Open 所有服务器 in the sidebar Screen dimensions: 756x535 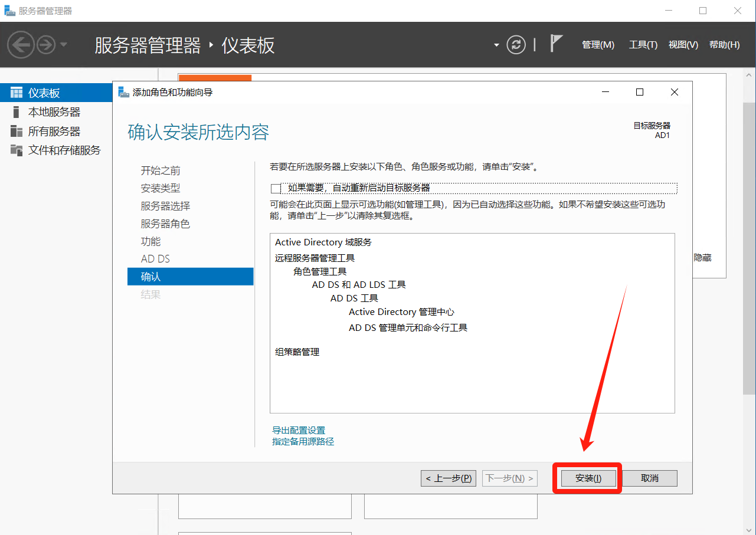coord(54,132)
